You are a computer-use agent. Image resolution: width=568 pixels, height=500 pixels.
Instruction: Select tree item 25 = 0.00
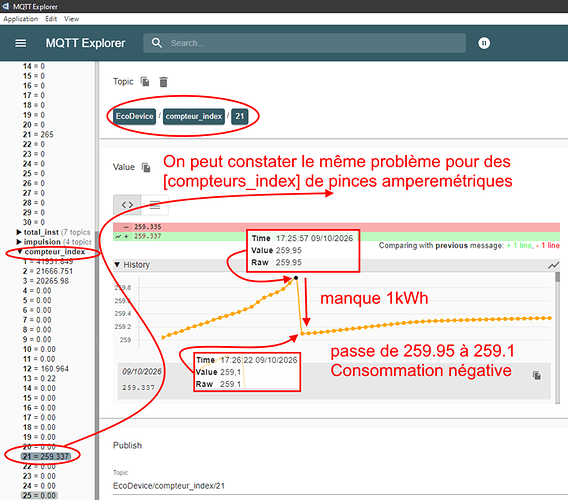[39, 495]
